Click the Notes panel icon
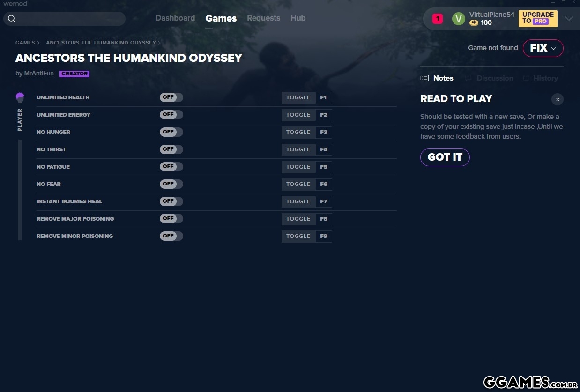 [x=424, y=78]
